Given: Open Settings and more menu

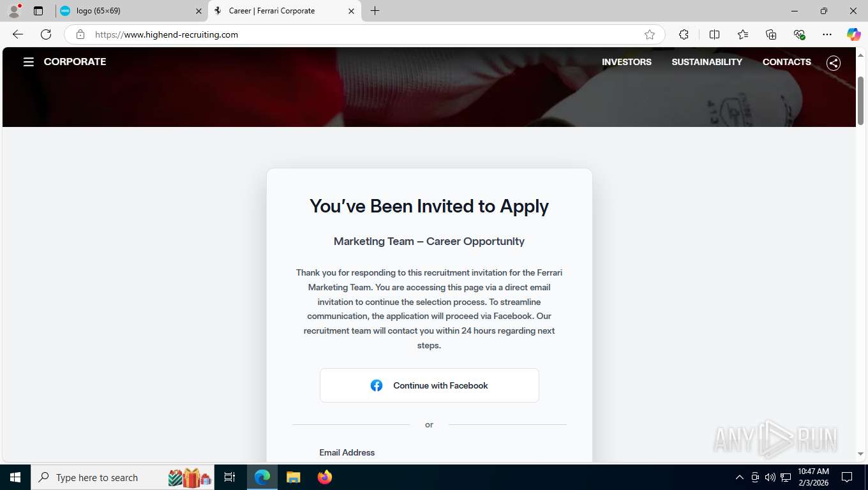Looking at the screenshot, I should [x=827, y=34].
